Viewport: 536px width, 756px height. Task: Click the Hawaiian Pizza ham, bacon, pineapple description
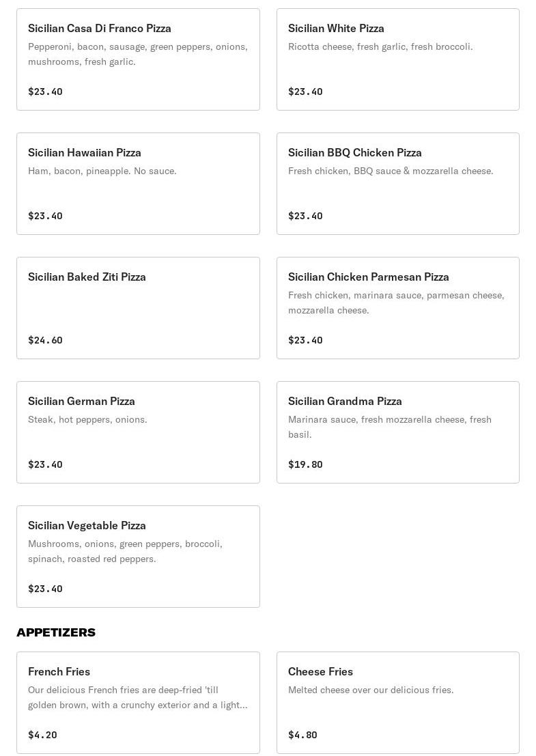pyautogui.click(x=102, y=171)
